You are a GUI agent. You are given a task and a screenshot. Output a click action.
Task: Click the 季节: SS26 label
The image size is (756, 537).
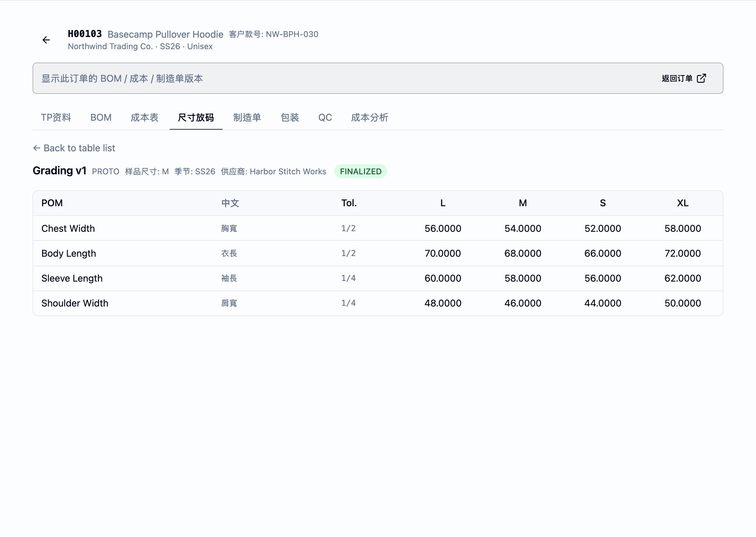(x=195, y=172)
